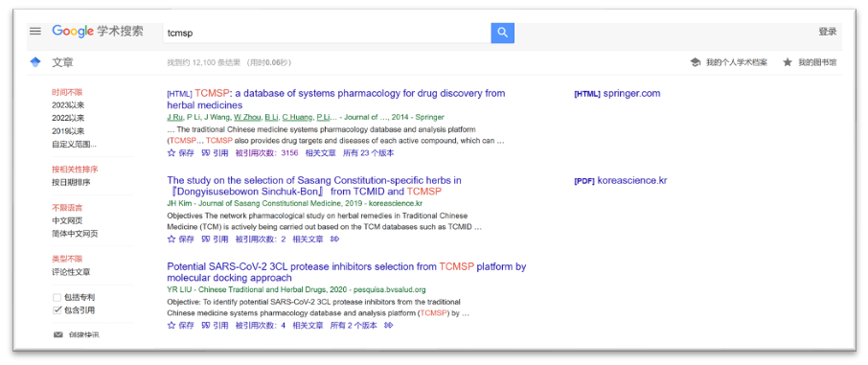
Task: Open 所有 23 个版本
Action: (x=369, y=153)
